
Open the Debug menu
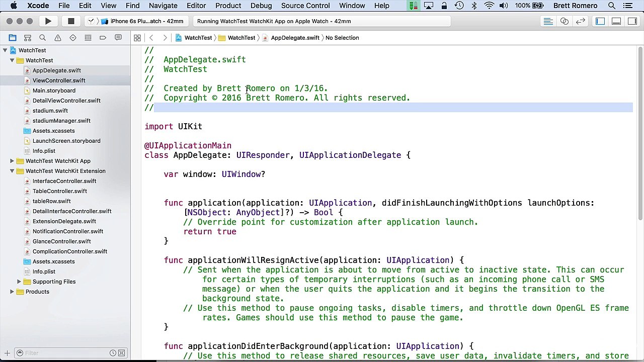click(x=261, y=6)
